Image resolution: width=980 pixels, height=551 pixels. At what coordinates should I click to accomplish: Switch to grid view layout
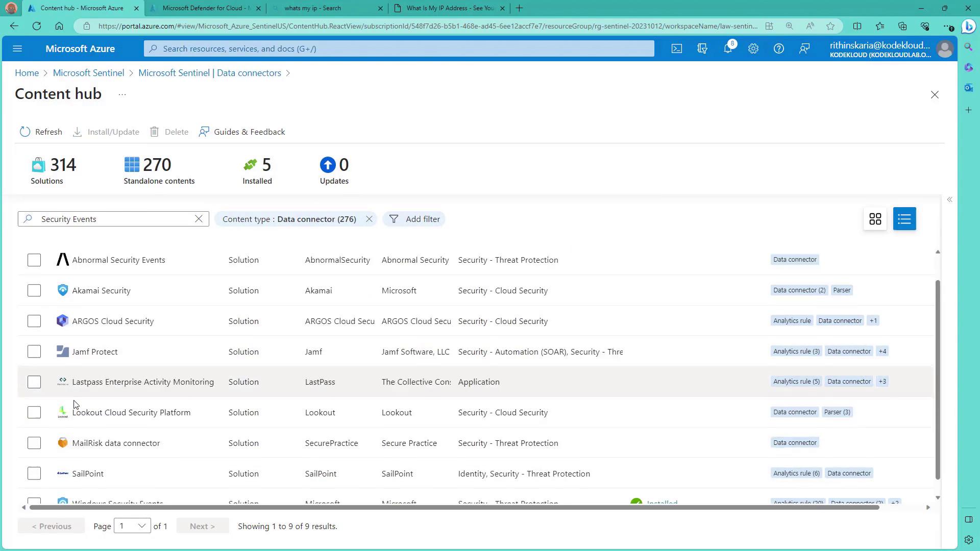[875, 219]
